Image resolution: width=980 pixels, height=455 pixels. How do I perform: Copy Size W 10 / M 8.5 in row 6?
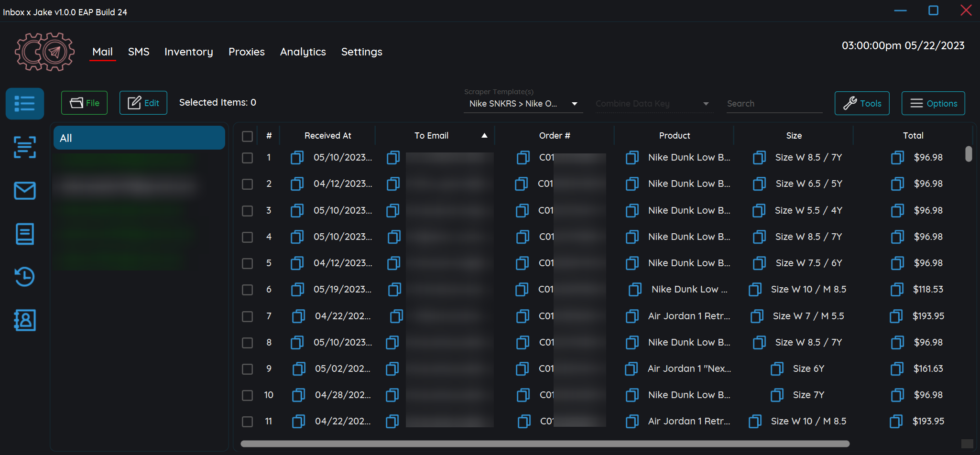755,289
